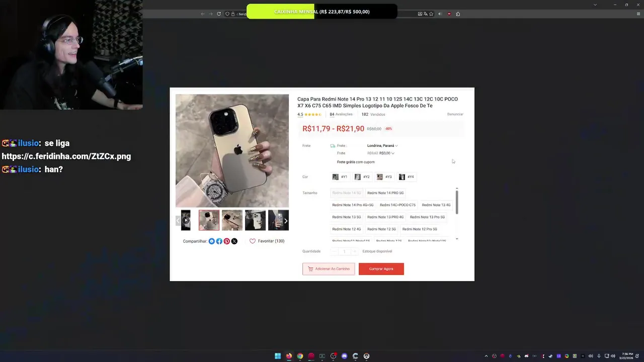Expand Londrina, Paraná shipping location dropdown
The image size is (644, 362).
[x=382, y=146]
